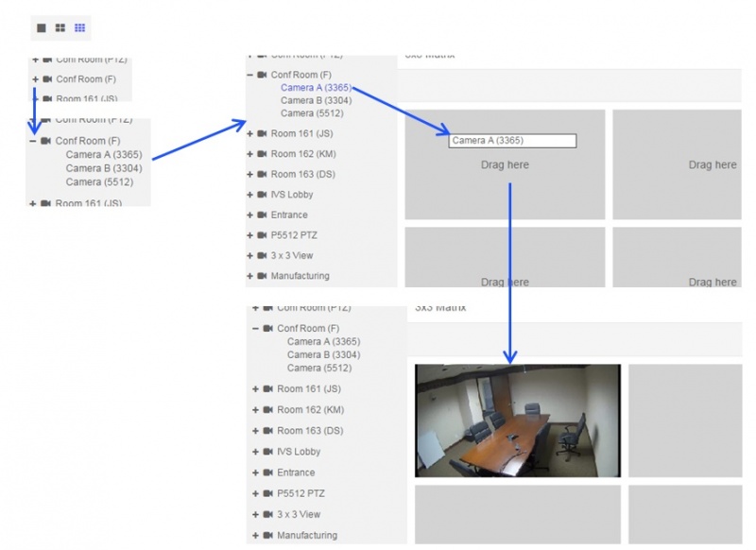The height and width of the screenshot is (550, 756).
Task: Click 3 x 3 View camera icon, Drag-here panel tree
Action: 262,255
